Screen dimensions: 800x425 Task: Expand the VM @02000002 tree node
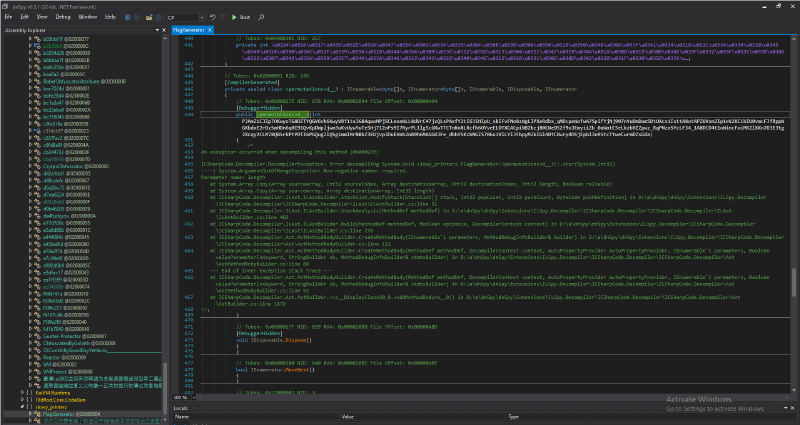(x=30, y=365)
